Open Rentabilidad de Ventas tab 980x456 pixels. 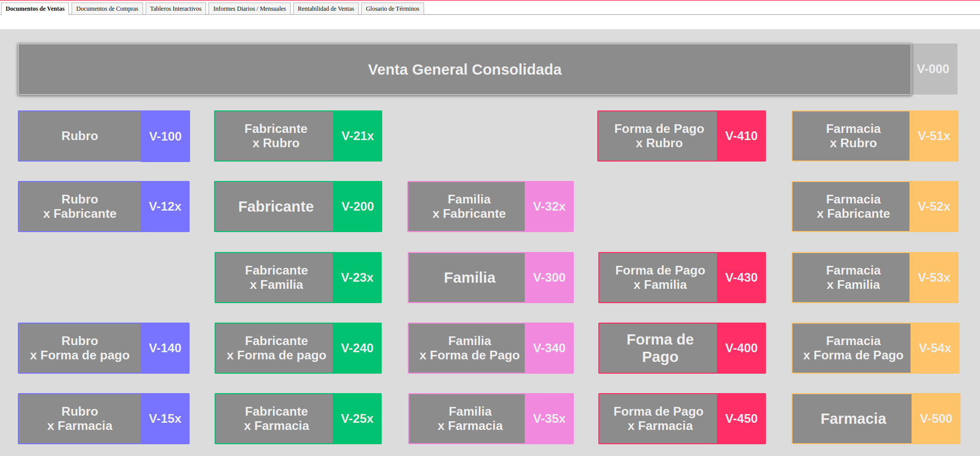click(x=325, y=9)
